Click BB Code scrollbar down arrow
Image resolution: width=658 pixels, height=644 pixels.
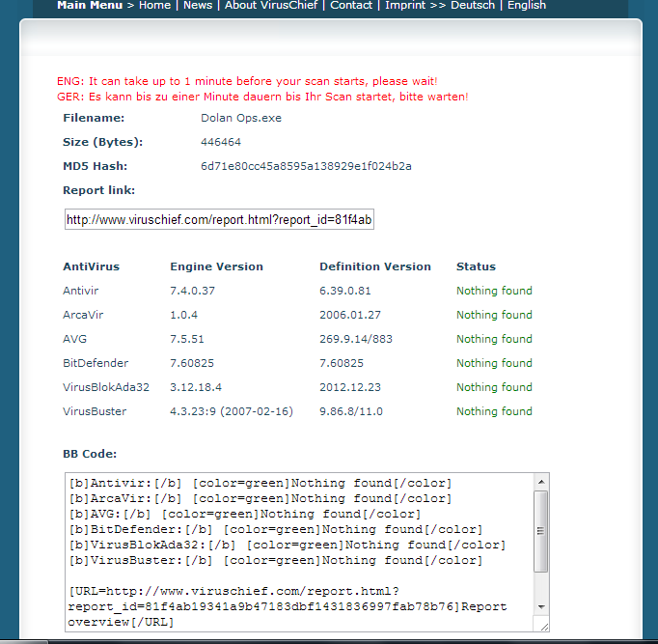click(541, 607)
